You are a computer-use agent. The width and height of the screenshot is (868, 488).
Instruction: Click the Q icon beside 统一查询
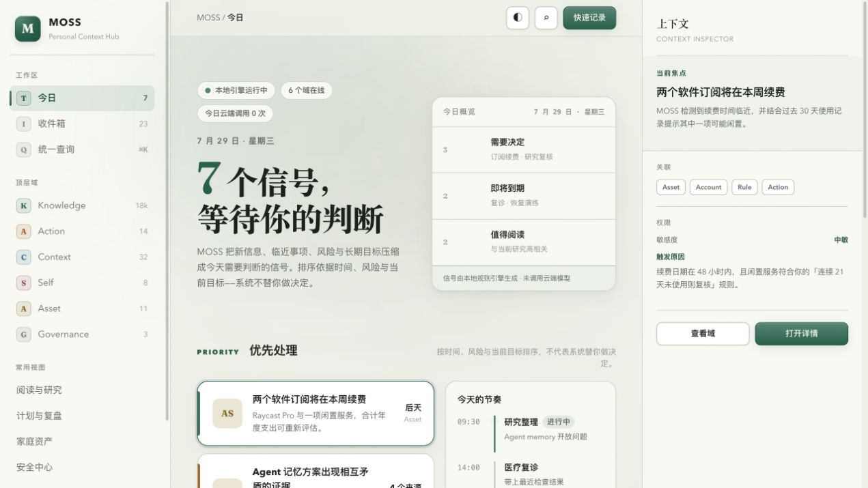24,149
